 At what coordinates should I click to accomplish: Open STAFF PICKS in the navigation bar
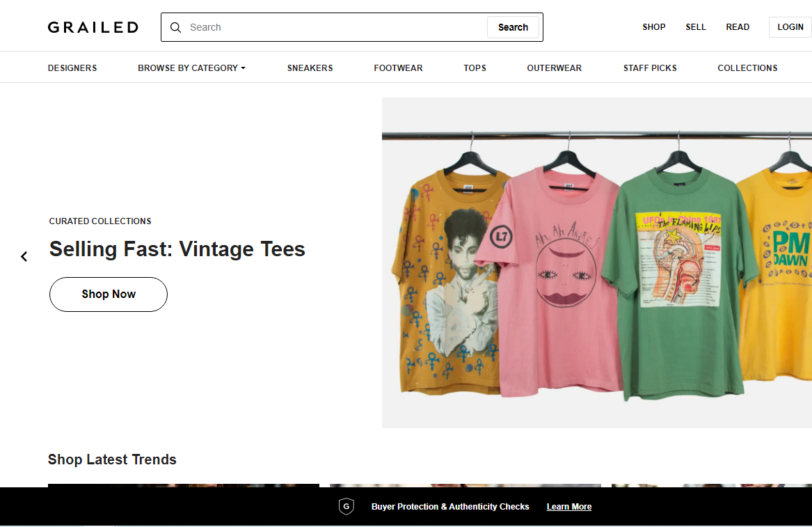pos(650,68)
